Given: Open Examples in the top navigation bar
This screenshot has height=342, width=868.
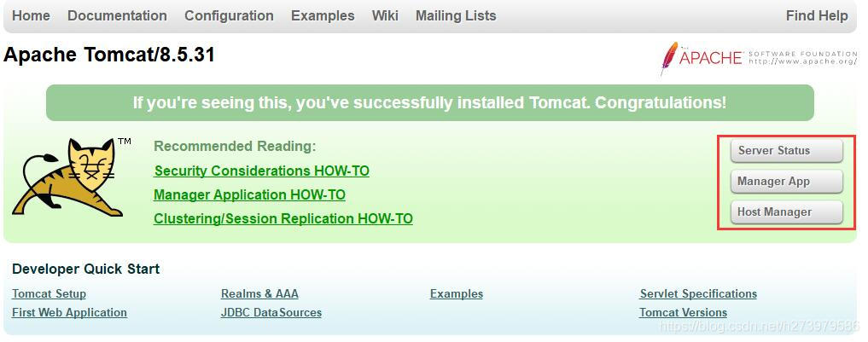Looking at the screenshot, I should [x=323, y=16].
